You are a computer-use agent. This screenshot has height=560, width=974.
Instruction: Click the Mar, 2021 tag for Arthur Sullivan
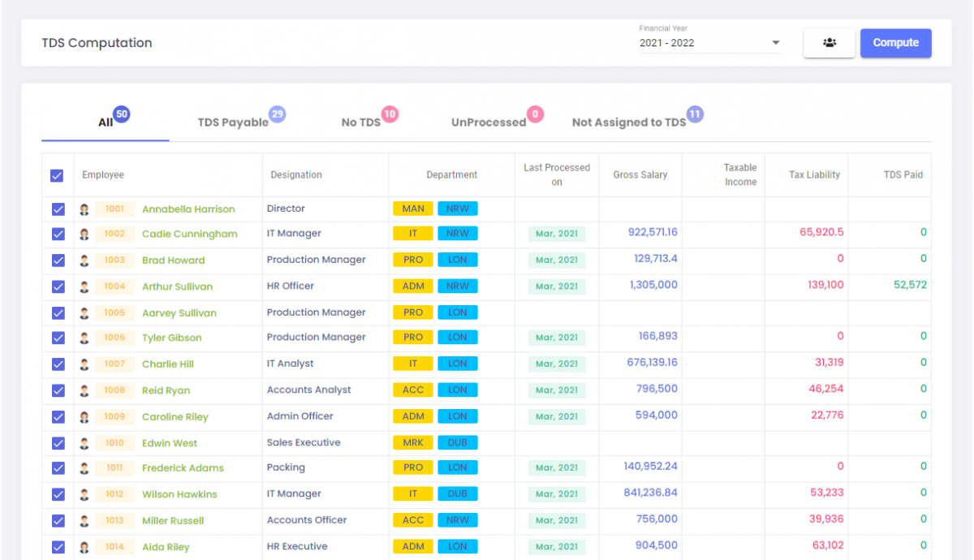click(x=556, y=286)
